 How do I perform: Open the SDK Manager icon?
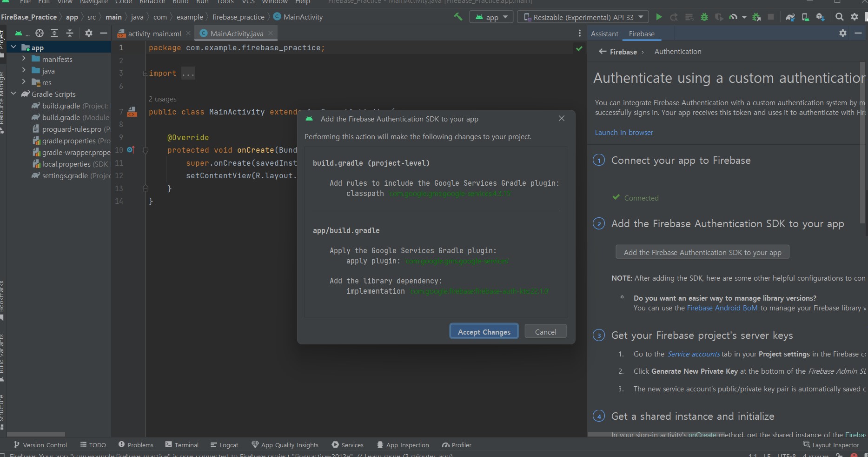[x=820, y=17]
